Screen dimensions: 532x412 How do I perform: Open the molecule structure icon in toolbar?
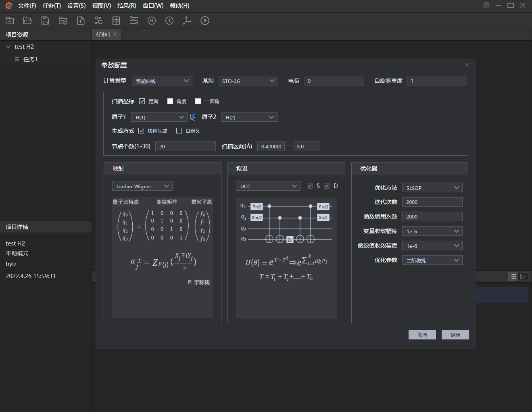98,21
